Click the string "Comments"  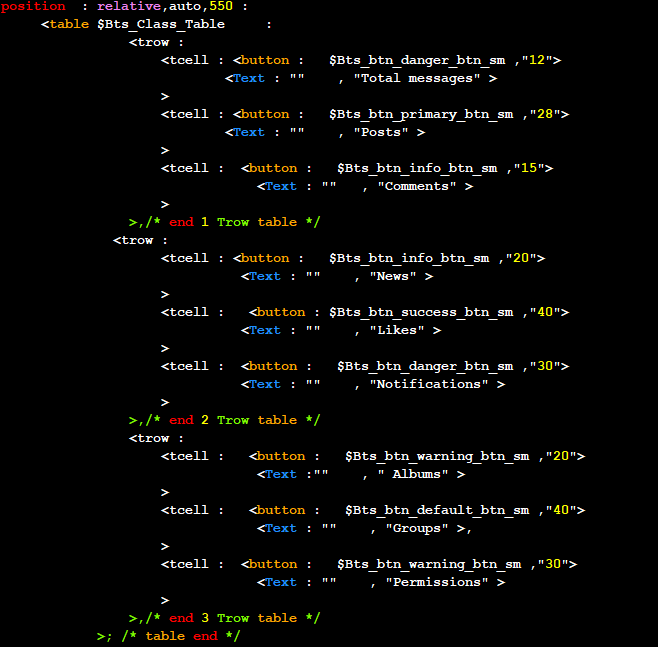point(417,187)
